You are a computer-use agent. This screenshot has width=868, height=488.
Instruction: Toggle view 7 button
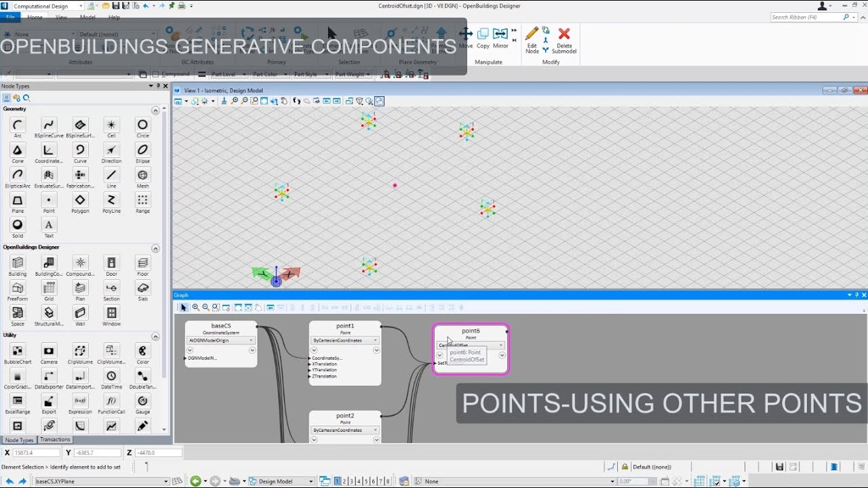coord(380,481)
